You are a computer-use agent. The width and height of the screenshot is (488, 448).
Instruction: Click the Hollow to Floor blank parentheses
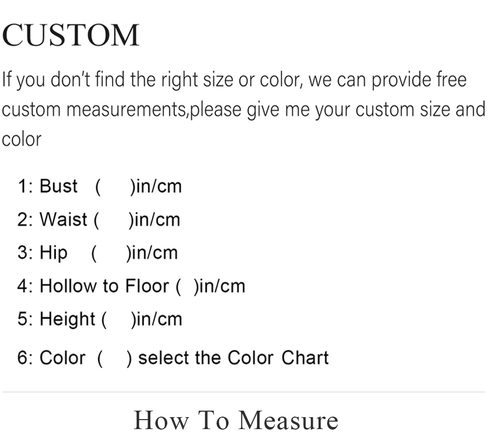tap(187, 286)
